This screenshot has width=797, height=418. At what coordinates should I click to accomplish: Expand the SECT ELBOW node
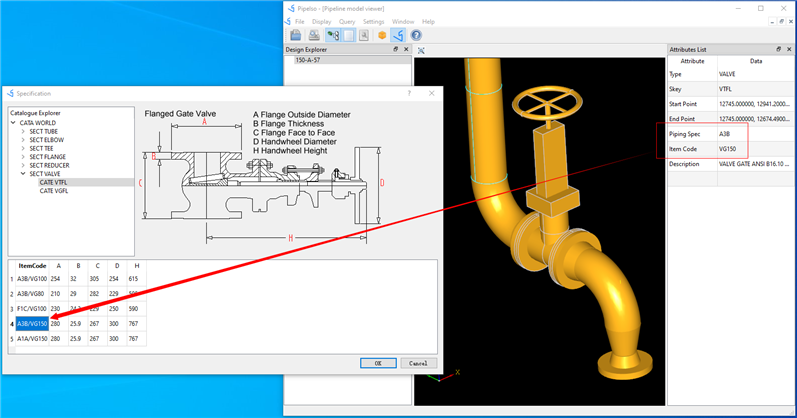pyautogui.click(x=23, y=140)
